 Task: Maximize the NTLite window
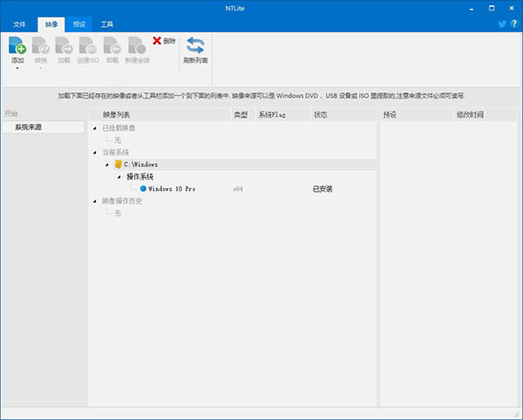492,8
